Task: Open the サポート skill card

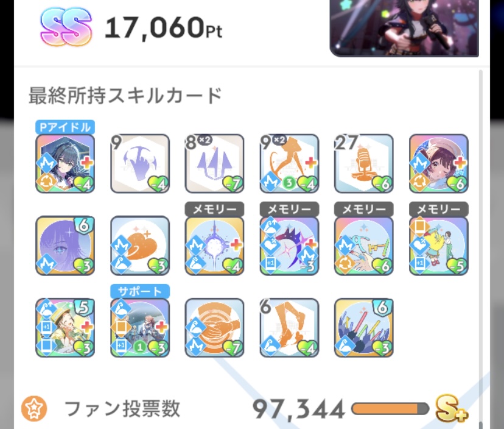Action: pos(140,328)
